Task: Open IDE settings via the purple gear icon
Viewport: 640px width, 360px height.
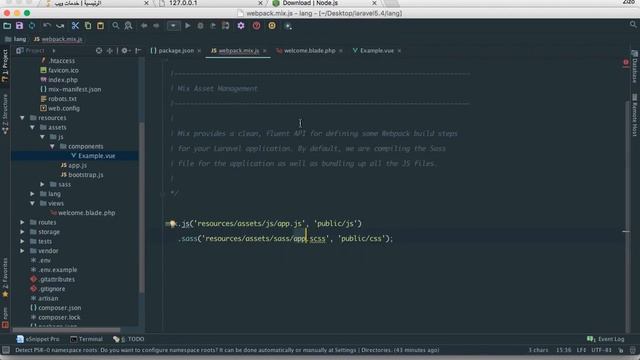Action: pos(241,26)
